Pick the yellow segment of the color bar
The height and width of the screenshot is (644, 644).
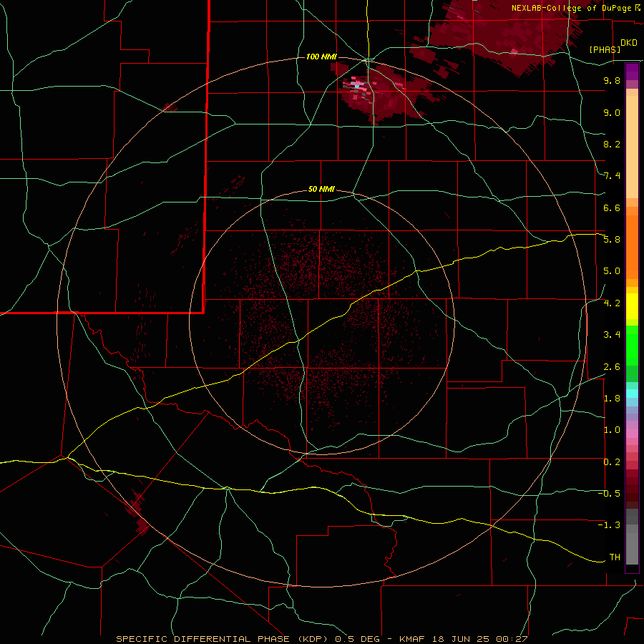632,306
